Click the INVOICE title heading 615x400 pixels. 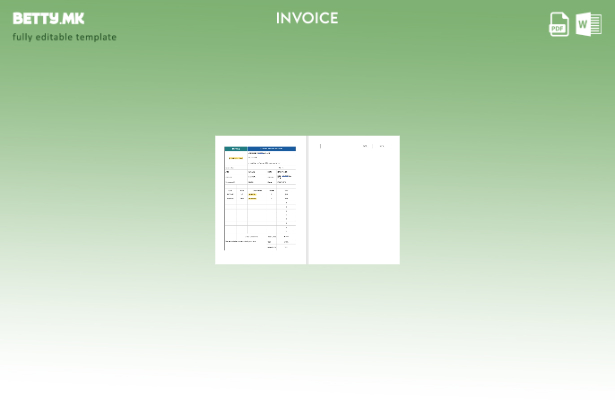(307, 18)
